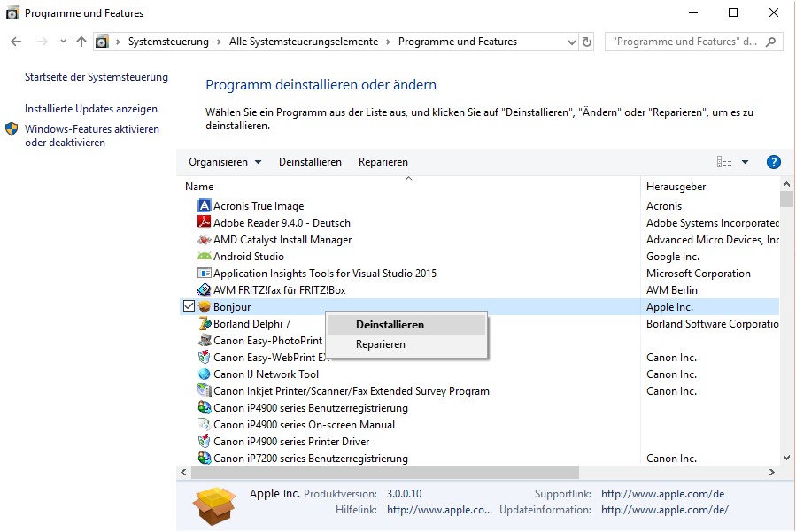Click the Canon Easy-WebPrint EX icon
This screenshot has height=532, width=796.
click(204, 357)
